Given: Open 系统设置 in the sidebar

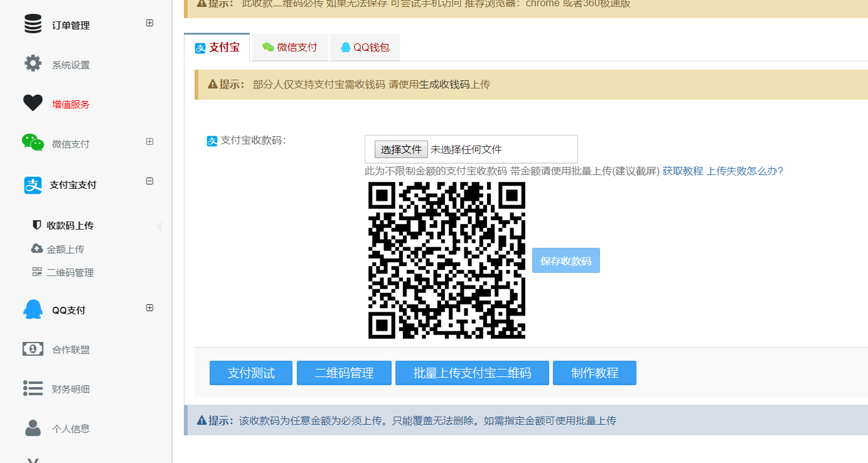Looking at the screenshot, I should coord(71,65).
